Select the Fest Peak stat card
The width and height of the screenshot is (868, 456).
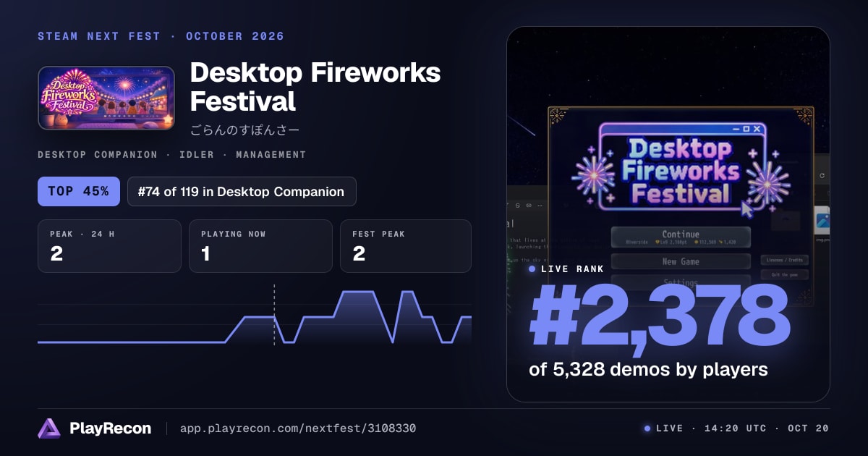[405, 246]
